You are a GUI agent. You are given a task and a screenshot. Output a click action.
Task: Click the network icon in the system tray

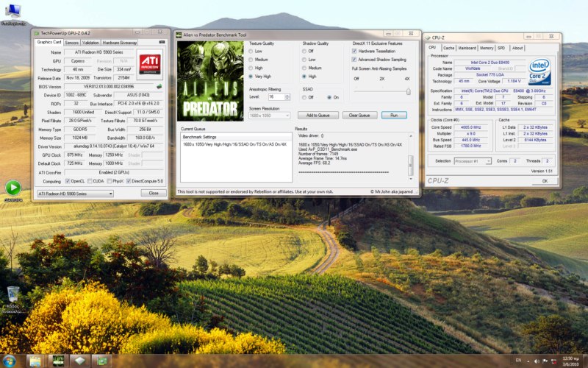tap(553, 361)
